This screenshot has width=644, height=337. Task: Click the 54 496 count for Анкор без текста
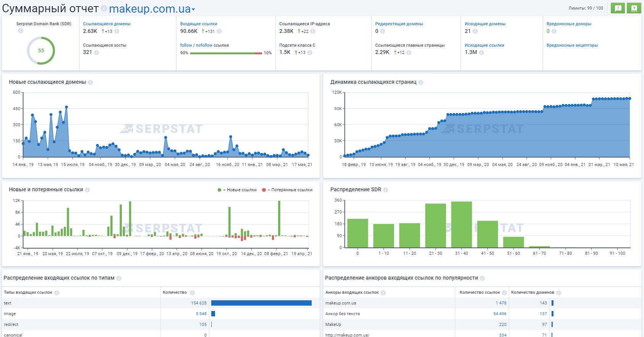(500, 314)
